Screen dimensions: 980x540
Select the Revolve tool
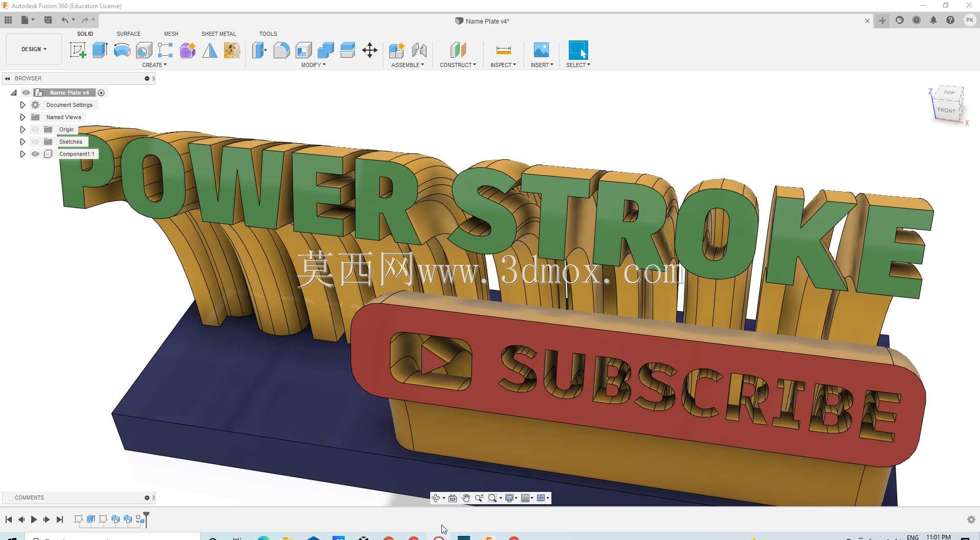point(122,50)
